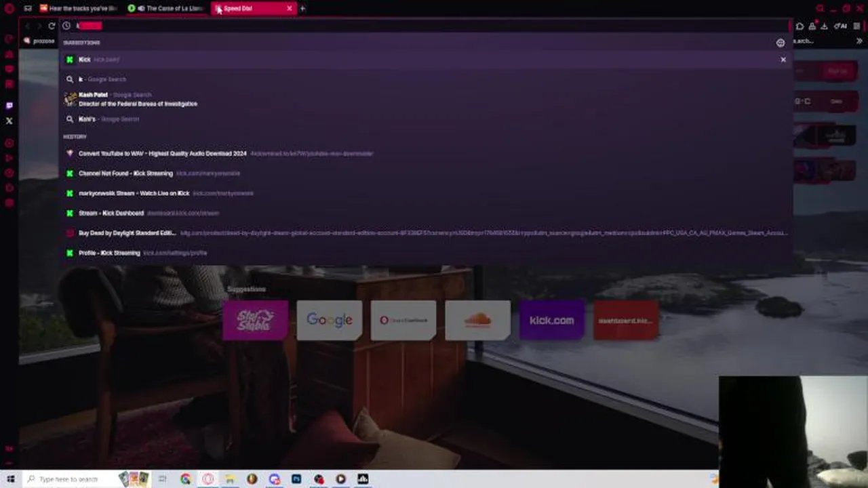Open the AI assistant toolbar button
This screenshot has width=868, height=488.
(x=841, y=26)
